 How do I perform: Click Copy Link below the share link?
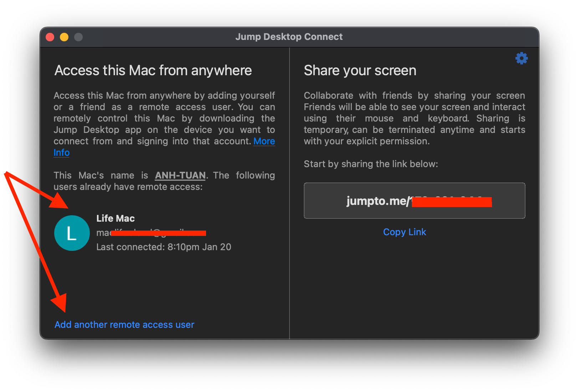pos(404,232)
